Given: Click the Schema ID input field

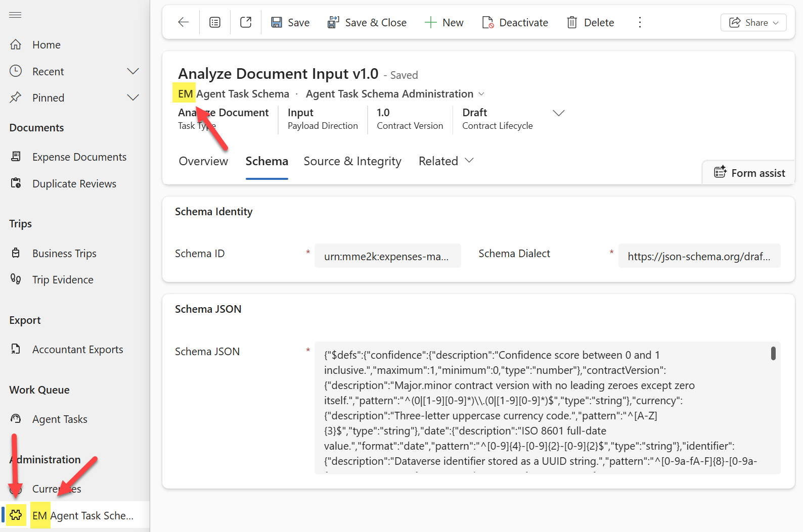Looking at the screenshot, I should coord(387,256).
